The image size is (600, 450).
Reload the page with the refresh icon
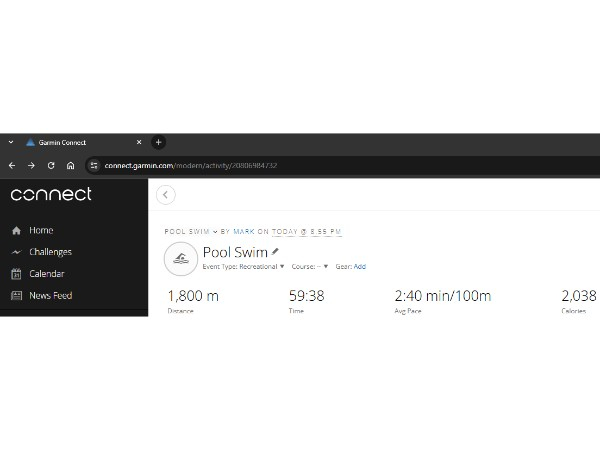tap(51, 165)
